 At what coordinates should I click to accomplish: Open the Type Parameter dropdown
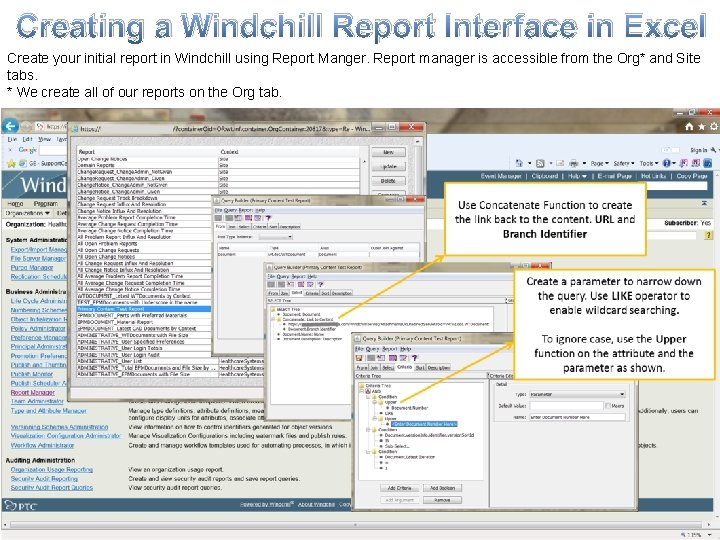pyautogui.click(x=577, y=394)
